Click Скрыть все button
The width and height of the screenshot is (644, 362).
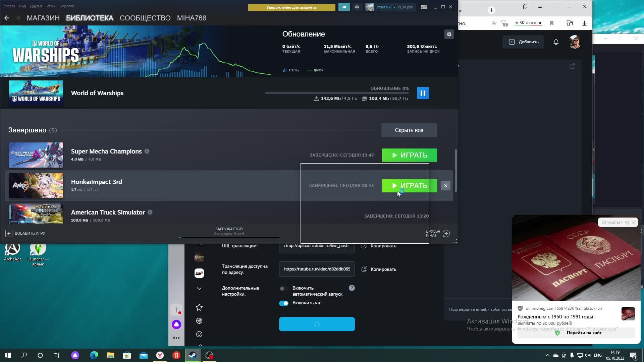[409, 130]
